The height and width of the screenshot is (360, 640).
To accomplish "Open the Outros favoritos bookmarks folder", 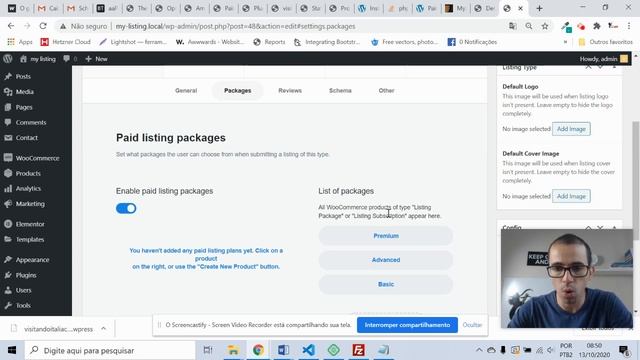I will [605, 42].
